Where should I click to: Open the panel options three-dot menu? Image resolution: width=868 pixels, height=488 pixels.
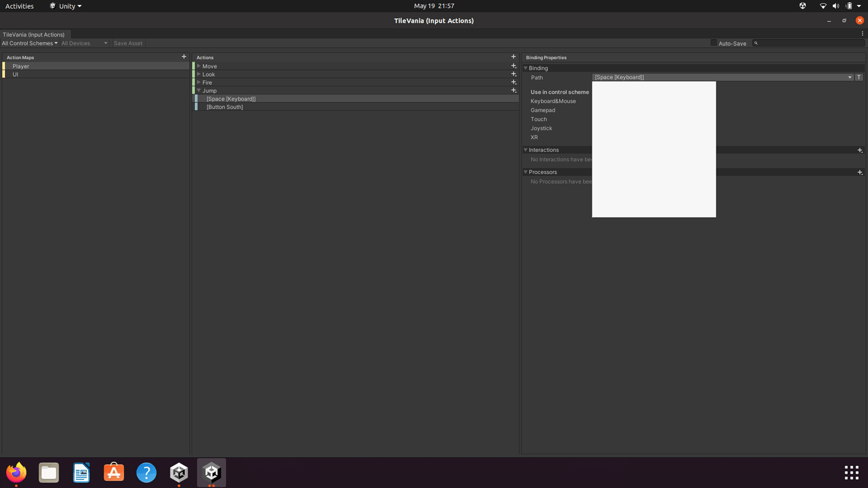pos(862,33)
